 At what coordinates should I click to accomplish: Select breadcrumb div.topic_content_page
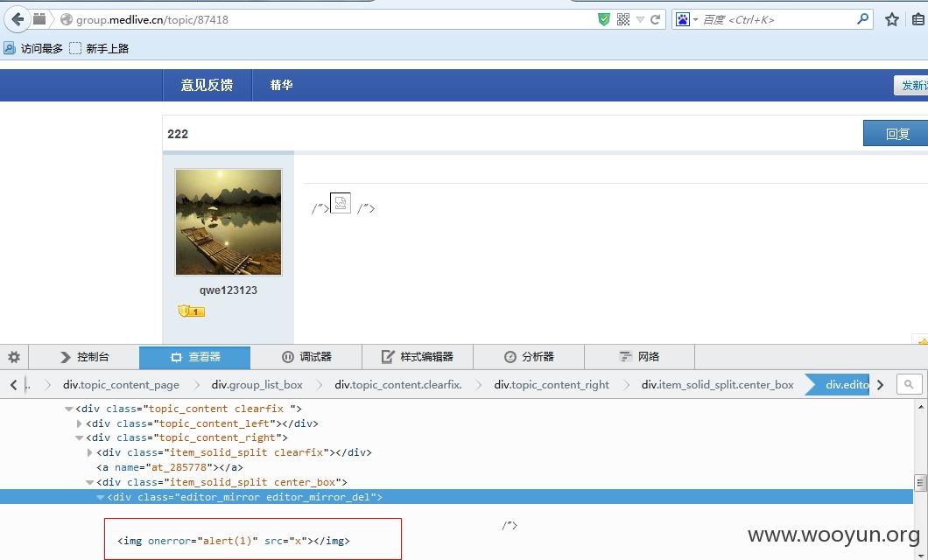click(122, 385)
